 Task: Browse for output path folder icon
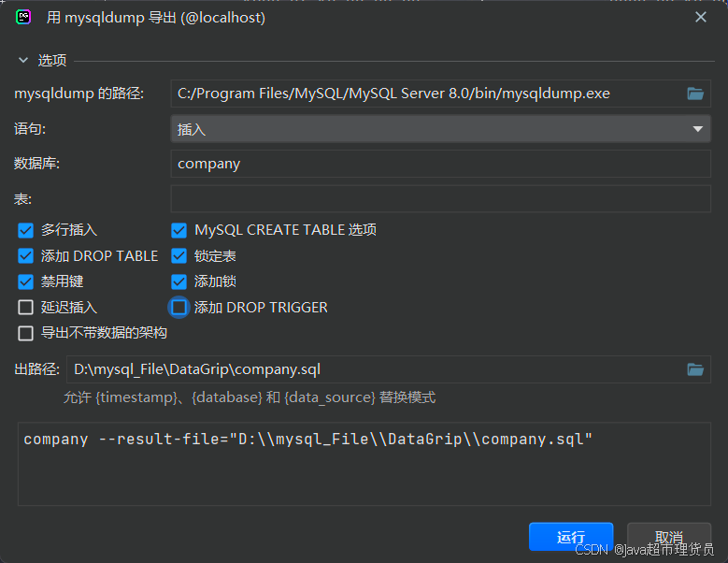coord(695,369)
